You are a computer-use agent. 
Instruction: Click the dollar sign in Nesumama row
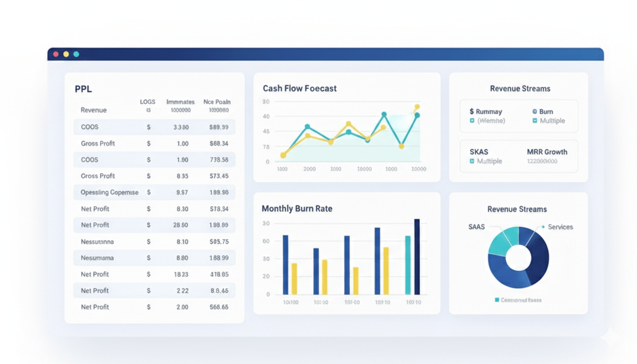point(149,258)
